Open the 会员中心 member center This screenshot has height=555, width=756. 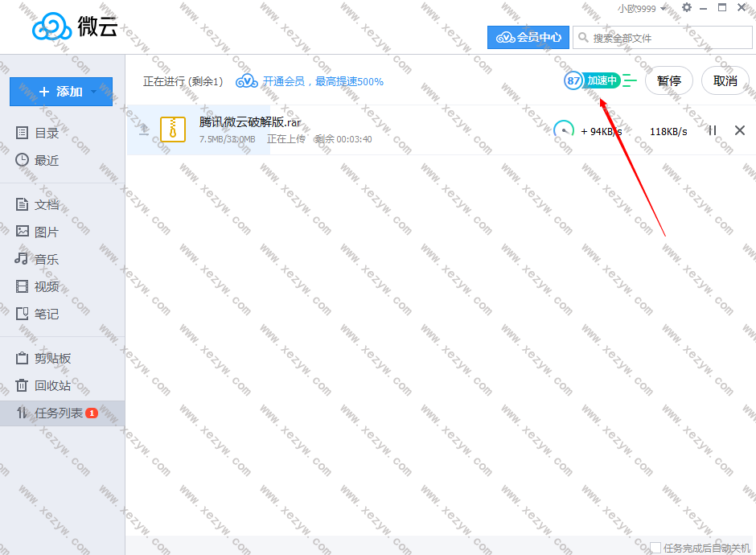[528, 38]
